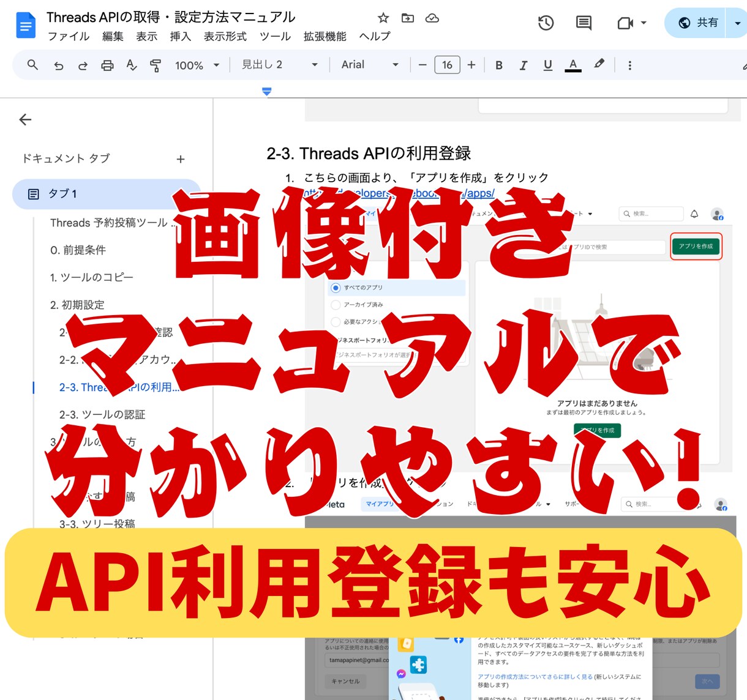Open the ツール menu

tap(275, 37)
